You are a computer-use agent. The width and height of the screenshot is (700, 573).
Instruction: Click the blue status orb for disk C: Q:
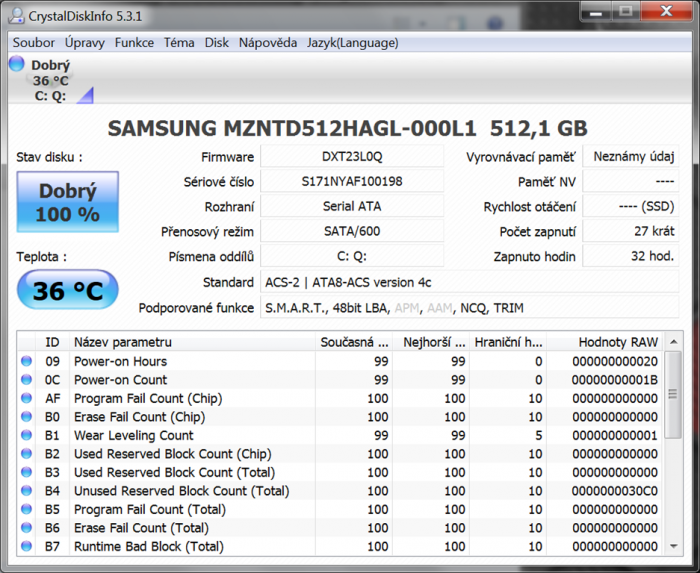point(16,64)
